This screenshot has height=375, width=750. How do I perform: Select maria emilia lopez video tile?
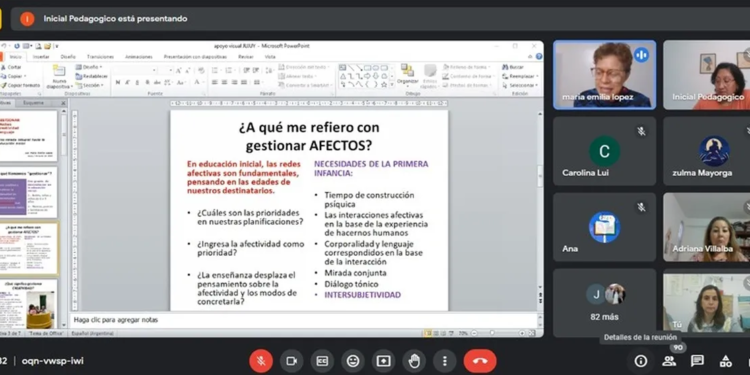(605, 75)
